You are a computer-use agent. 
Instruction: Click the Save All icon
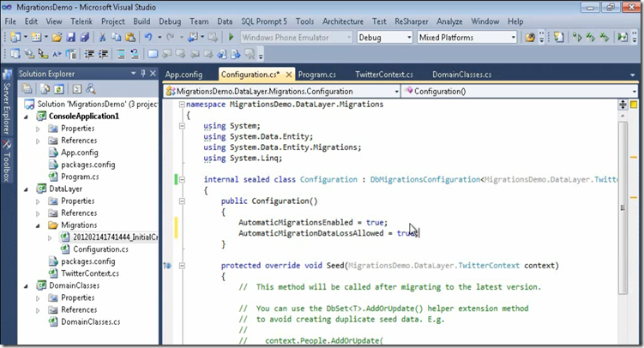85,38
